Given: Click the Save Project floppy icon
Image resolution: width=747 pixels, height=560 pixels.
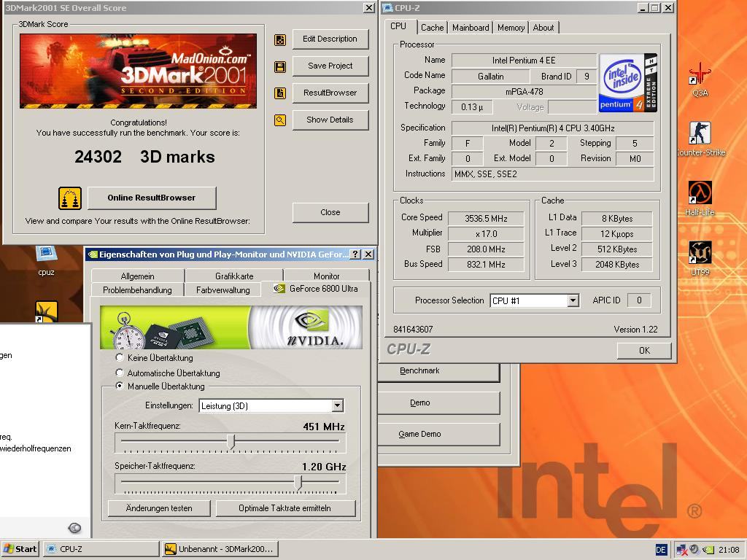Looking at the screenshot, I should [280, 66].
